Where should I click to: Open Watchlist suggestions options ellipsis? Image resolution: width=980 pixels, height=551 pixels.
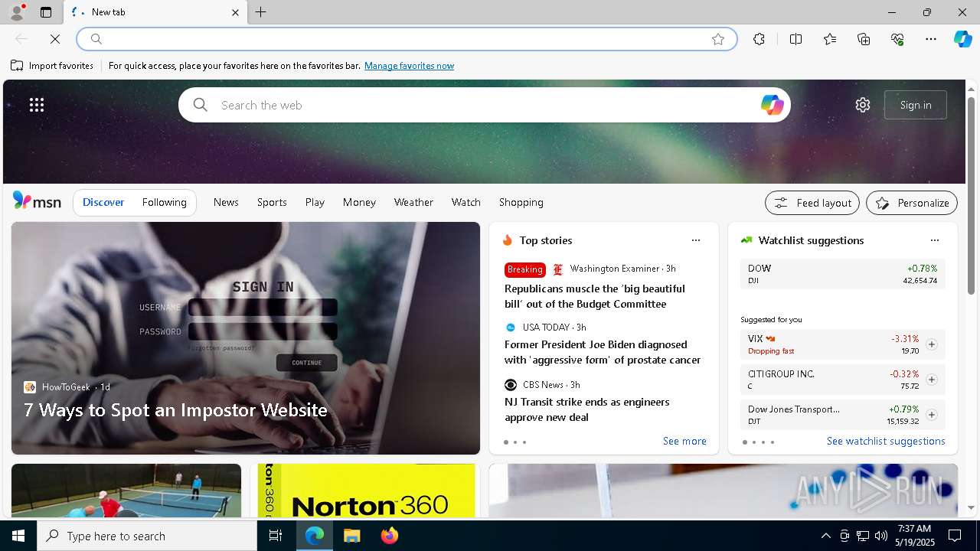coord(935,240)
